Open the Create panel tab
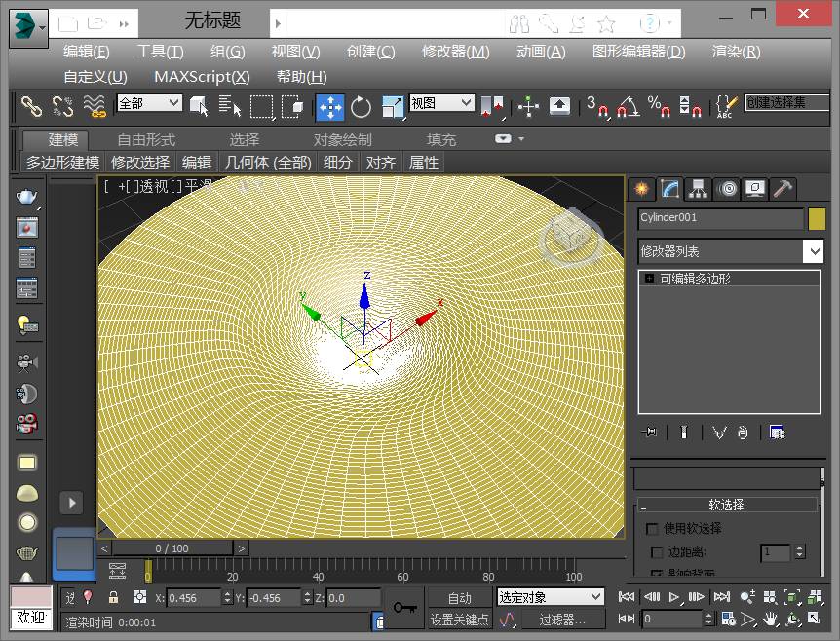840x641 pixels. pyautogui.click(x=642, y=189)
